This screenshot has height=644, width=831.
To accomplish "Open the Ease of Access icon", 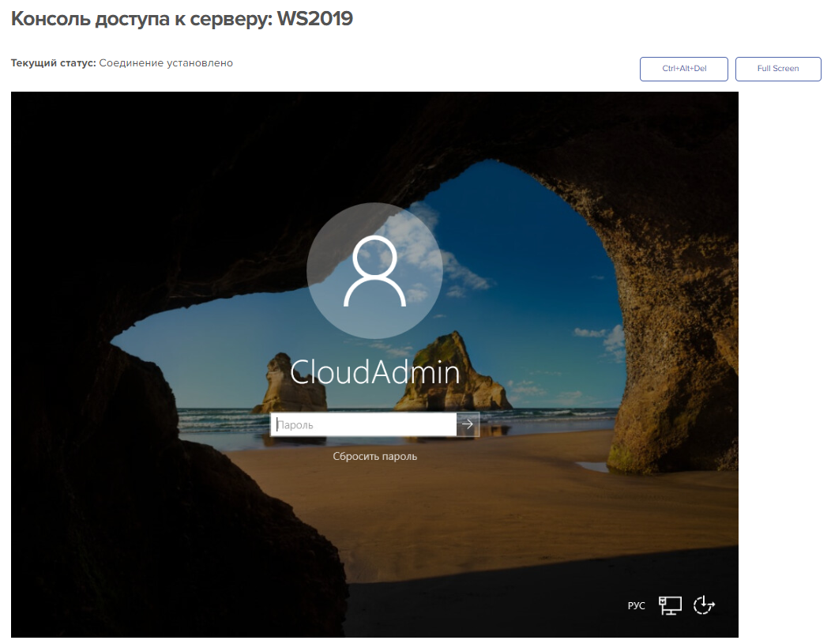I will (704, 604).
